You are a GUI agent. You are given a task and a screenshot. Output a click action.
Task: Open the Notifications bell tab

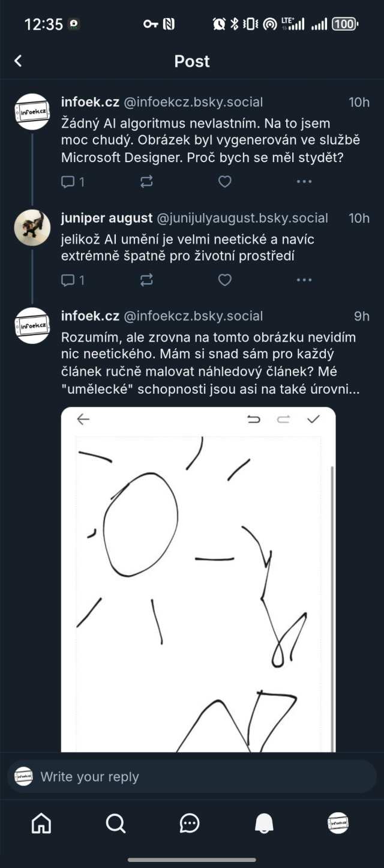tap(264, 824)
